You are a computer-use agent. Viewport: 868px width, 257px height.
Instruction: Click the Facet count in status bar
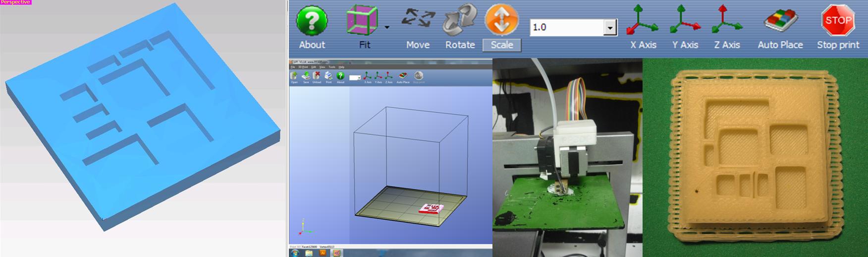point(310,247)
